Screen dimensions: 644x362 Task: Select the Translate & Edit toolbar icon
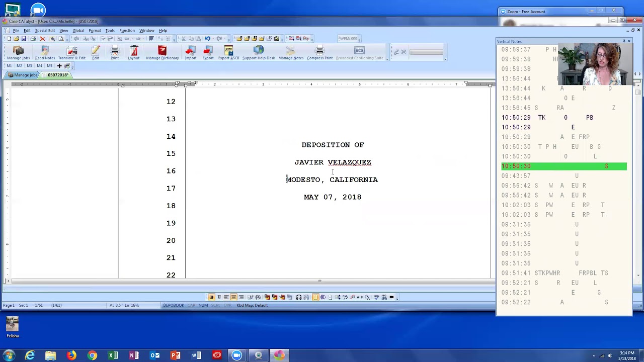pyautogui.click(x=71, y=52)
